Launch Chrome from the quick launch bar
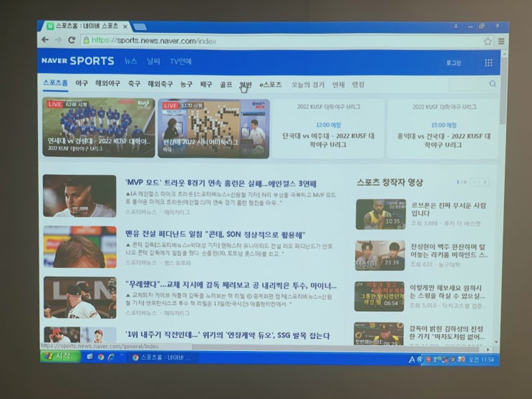 pyautogui.click(x=101, y=357)
